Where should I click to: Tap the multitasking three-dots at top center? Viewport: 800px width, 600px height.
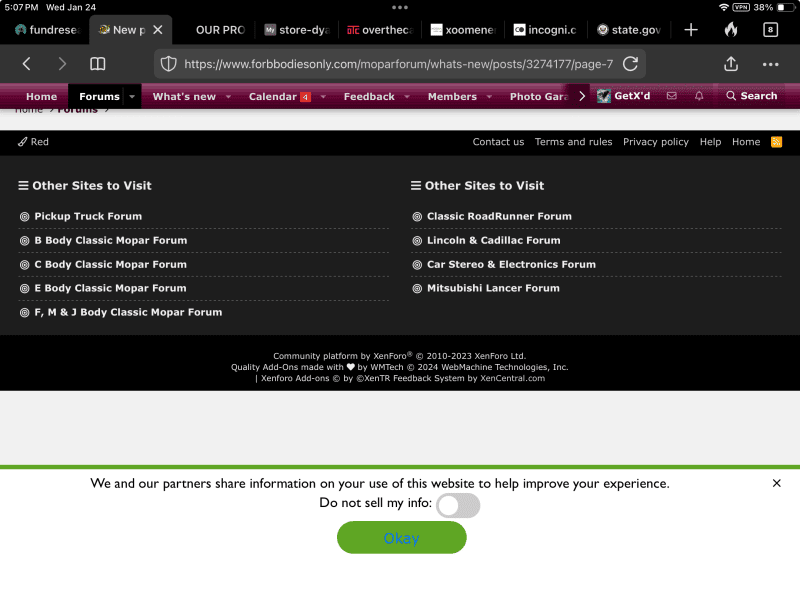pos(400,7)
